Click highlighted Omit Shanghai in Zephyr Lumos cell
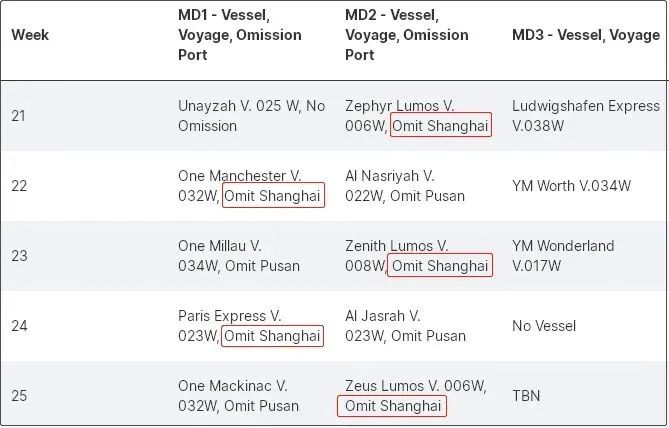 441,126
